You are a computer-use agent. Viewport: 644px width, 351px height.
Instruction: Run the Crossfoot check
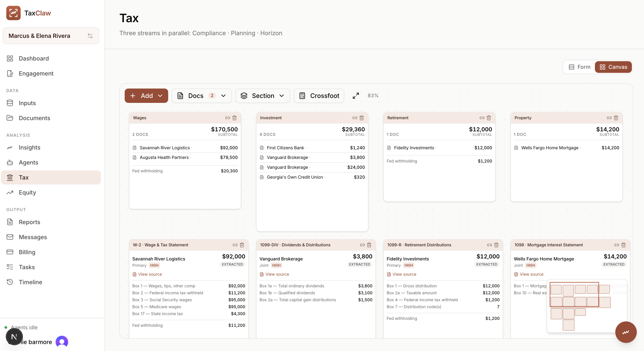319,96
